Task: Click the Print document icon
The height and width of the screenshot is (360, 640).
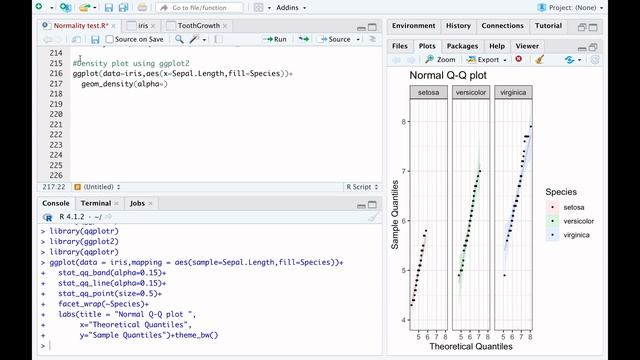Action: (142, 7)
